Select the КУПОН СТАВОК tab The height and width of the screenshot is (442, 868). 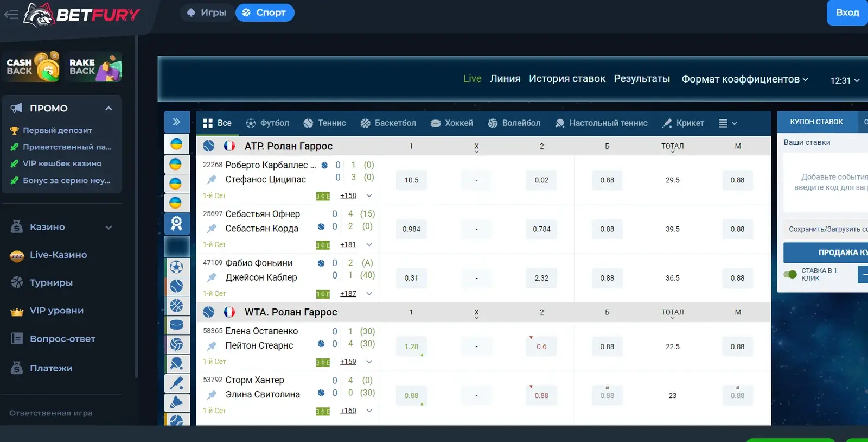click(x=816, y=122)
